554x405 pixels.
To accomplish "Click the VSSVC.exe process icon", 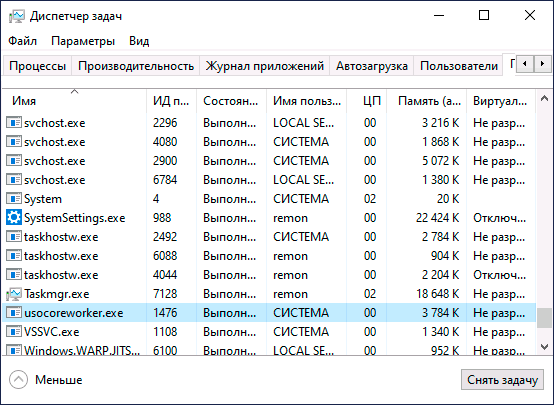I will point(14,332).
